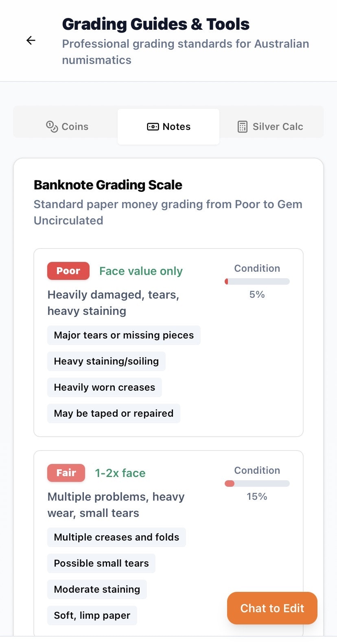This screenshot has width=337, height=644.
Task: Click the 'Face value only' price text
Action: (141, 271)
